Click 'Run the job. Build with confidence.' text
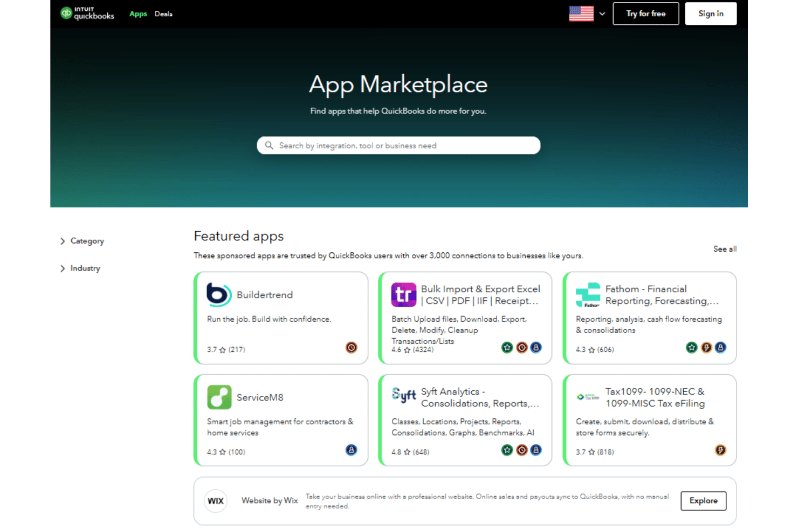This screenshot has height=532, width=798. [x=269, y=319]
